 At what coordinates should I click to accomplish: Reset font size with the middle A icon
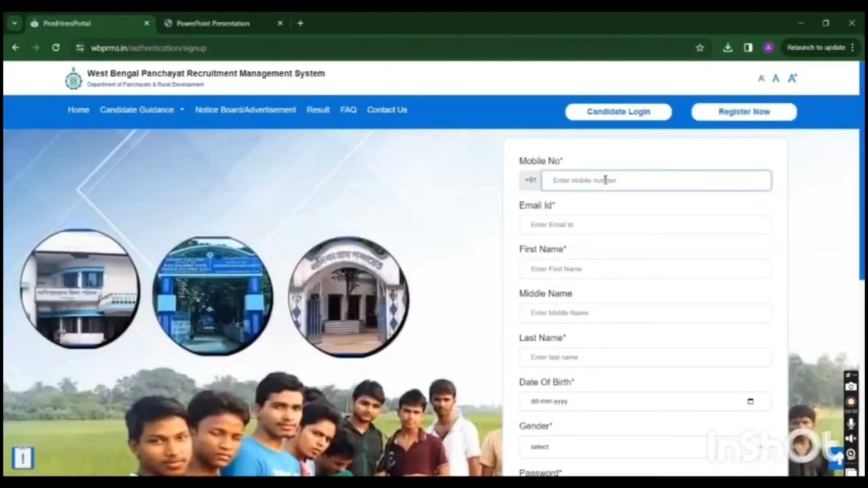776,79
